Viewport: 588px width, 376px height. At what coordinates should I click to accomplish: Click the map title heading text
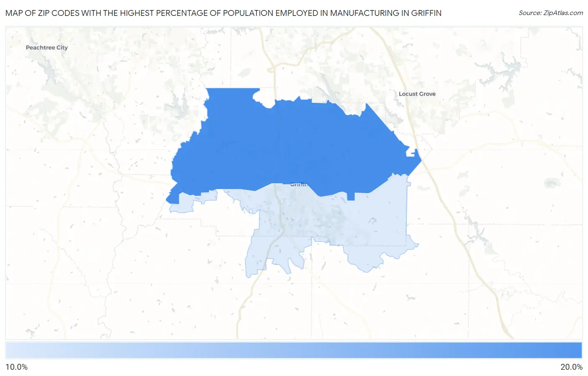point(223,13)
